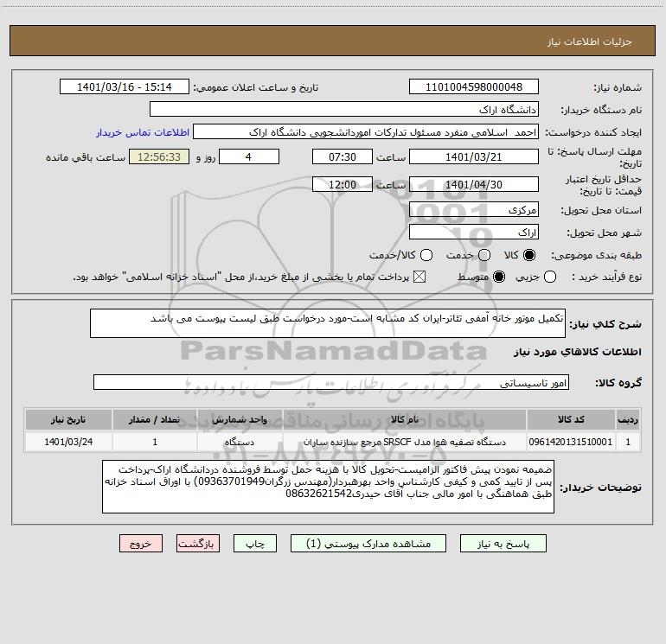This screenshot has width=666, height=644.
Task: Select the کالا radio button
Action: (529, 255)
